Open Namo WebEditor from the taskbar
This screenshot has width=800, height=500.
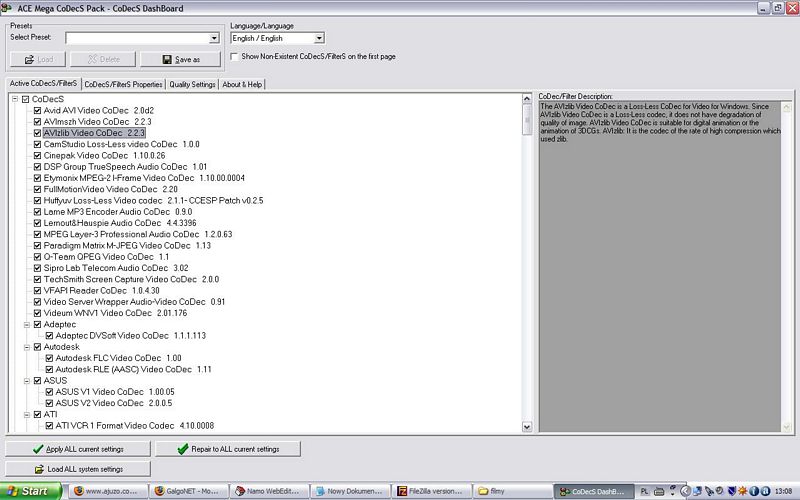[x=269, y=491]
